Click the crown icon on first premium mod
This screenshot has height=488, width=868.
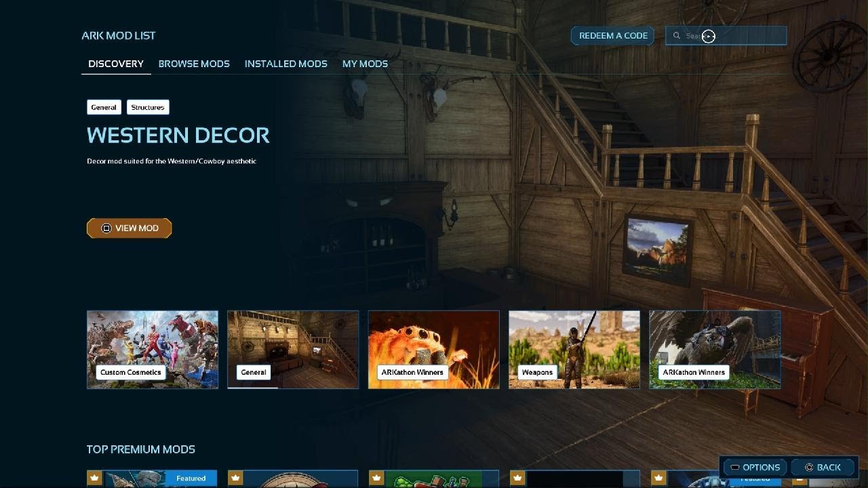[x=94, y=479]
